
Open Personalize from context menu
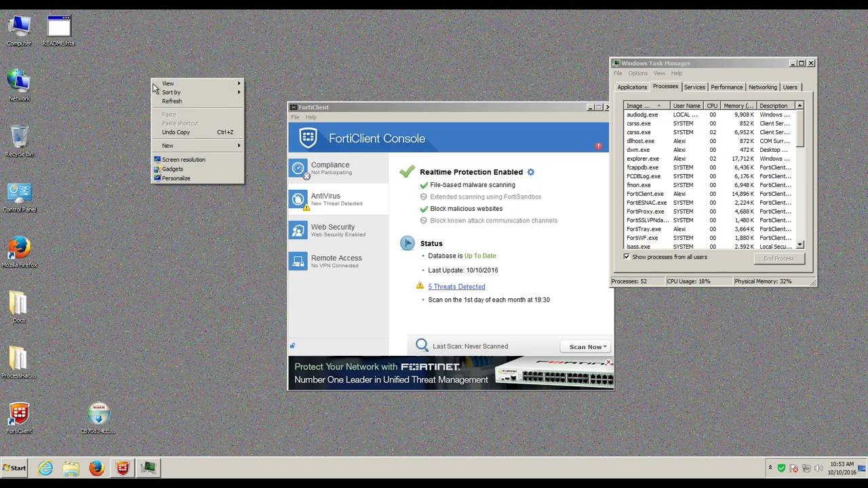pyautogui.click(x=197, y=178)
